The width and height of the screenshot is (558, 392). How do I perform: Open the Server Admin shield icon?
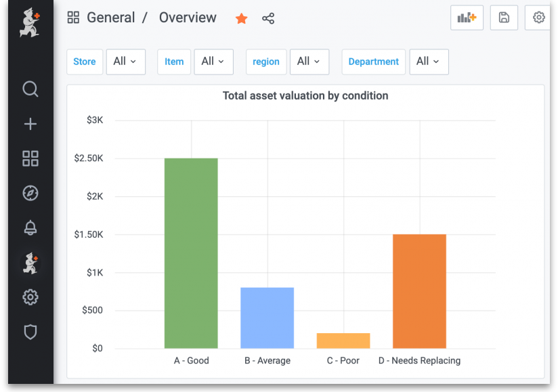(x=30, y=332)
